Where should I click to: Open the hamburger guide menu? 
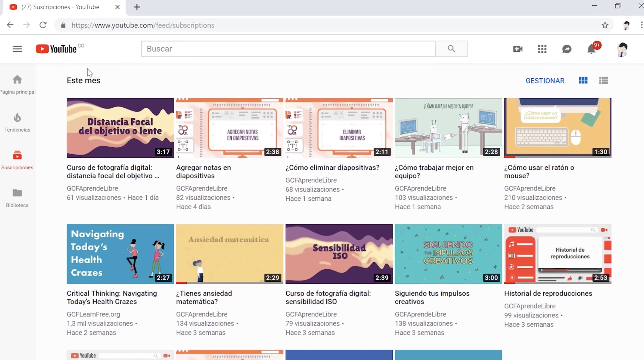[17, 49]
